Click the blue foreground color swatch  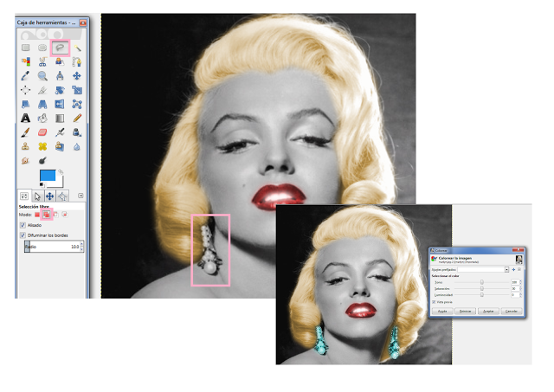[x=48, y=175]
